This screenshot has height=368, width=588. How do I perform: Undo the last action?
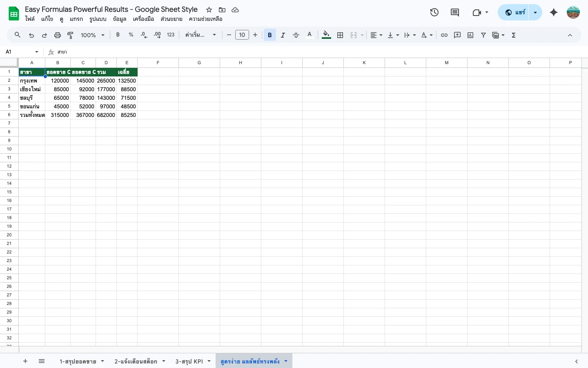(31, 35)
